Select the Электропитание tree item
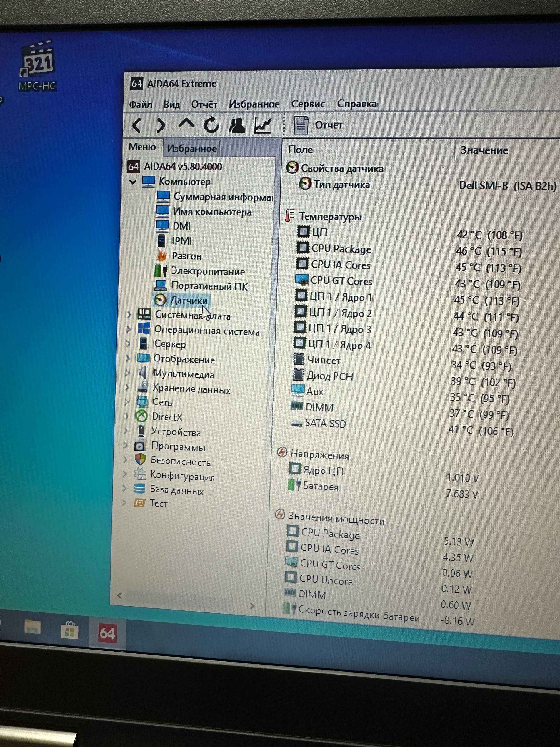This screenshot has height=747, width=560. coord(208,271)
